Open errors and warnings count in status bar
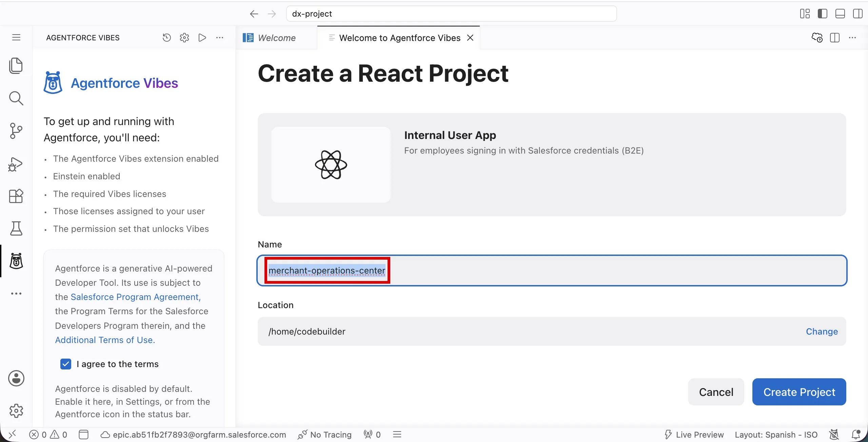The width and height of the screenshot is (868, 442). 48,435
